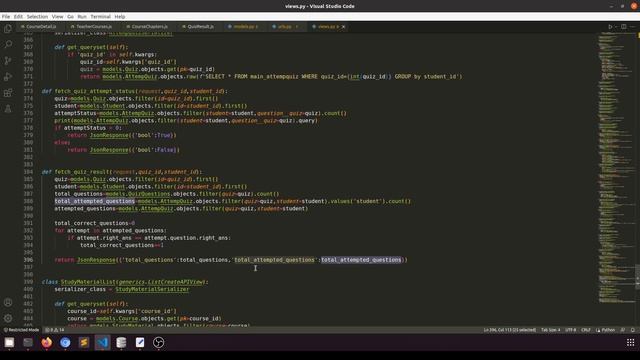Screen dimensions: 640x360
Task: Focus Visual Studio Code in the dock
Action: [x=102, y=342]
